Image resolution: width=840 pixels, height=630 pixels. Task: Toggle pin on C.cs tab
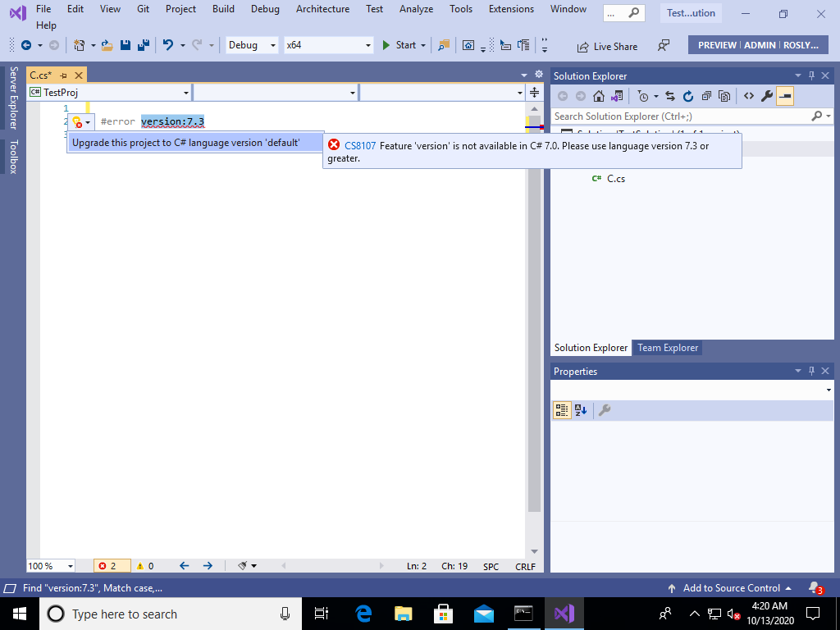[x=63, y=75]
